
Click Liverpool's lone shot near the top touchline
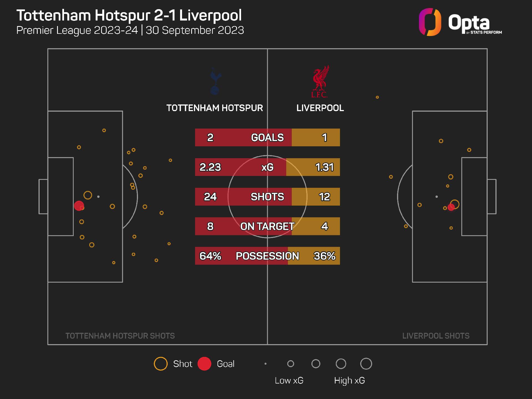(x=377, y=97)
